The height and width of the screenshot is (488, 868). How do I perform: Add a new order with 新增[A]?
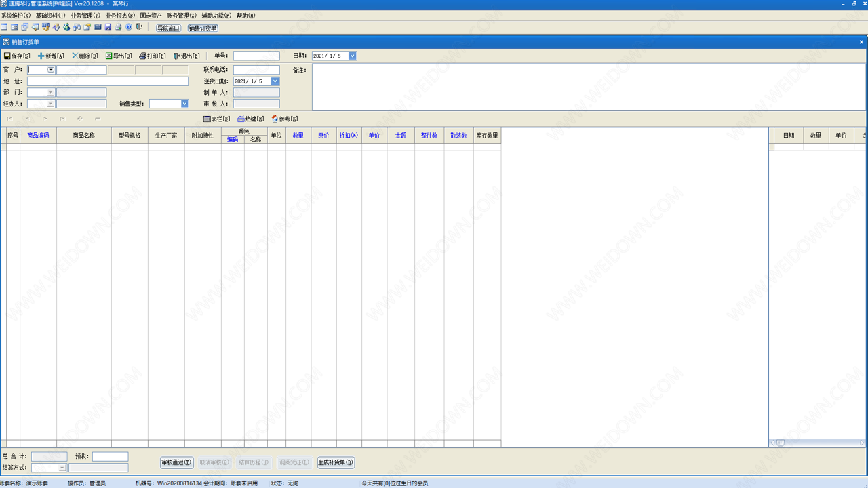pyautogui.click(x=51, y=56)
